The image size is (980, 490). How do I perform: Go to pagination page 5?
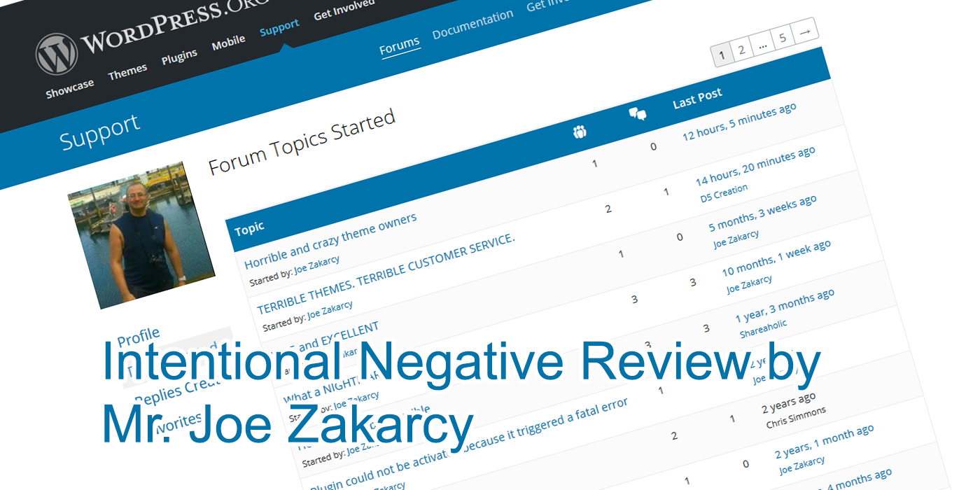[x=783, y=37]
